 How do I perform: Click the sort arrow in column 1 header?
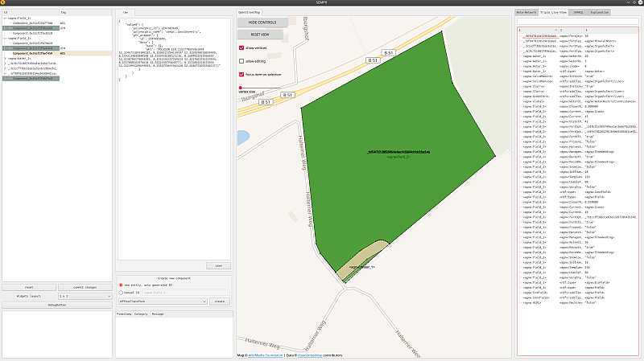pyautogui.click(x=555, y=30)
